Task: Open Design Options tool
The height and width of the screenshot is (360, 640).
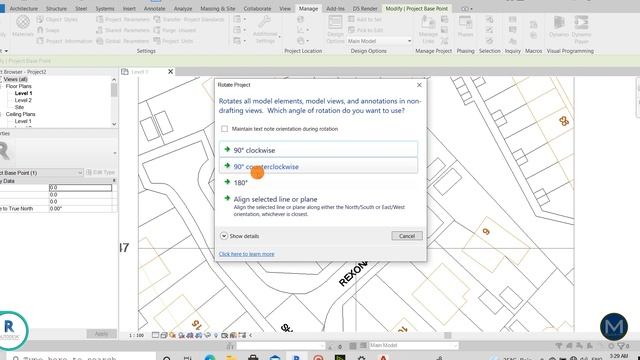Action: tap(335, 29)
